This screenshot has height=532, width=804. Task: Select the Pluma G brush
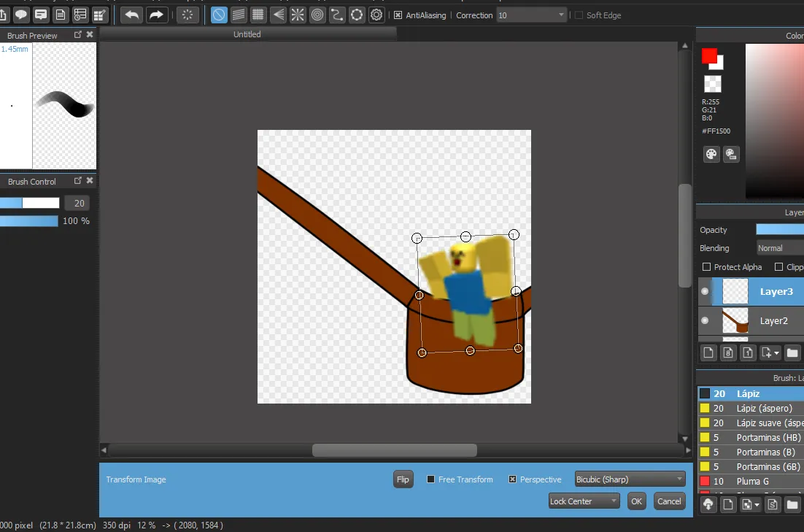tap(751, 481)
